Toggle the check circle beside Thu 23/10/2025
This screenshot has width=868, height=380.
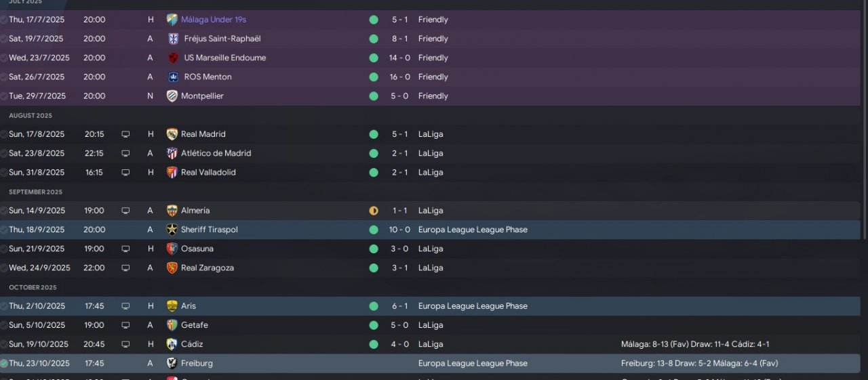click(x=4, y=363)
